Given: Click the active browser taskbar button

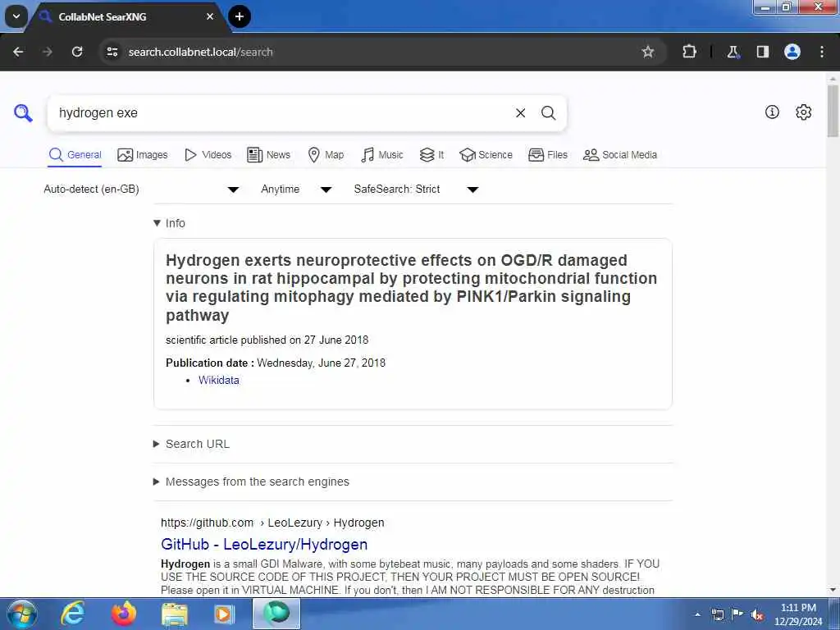Looking at the screenshot, I should coord(276,614).
